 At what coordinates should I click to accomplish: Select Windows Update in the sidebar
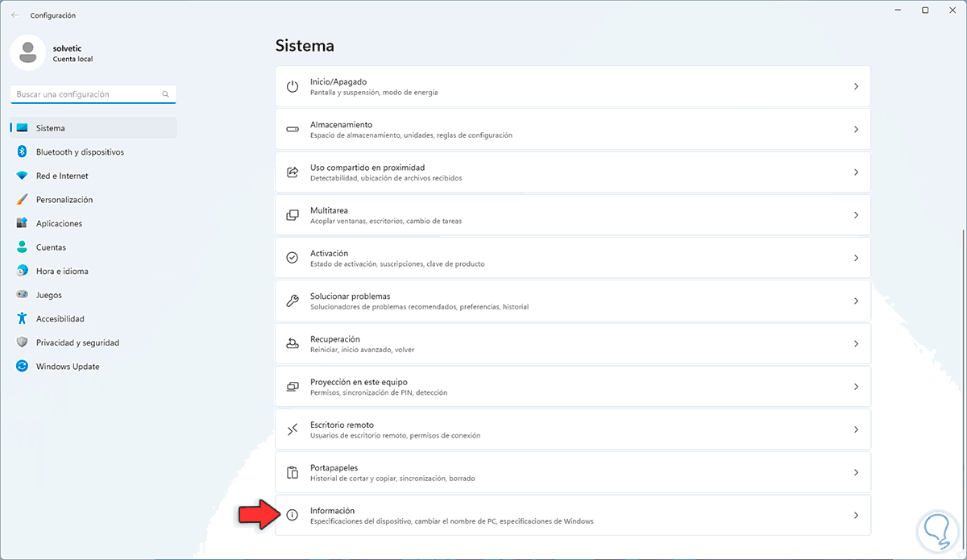coord(68,367)
